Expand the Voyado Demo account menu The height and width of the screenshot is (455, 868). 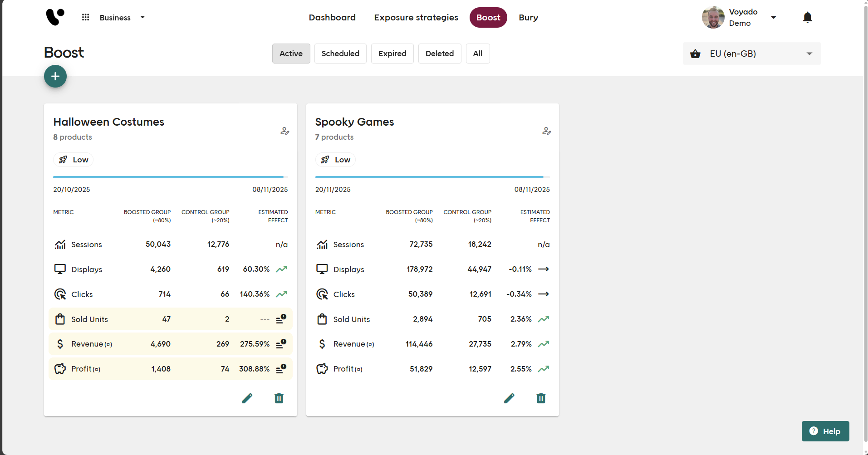point(773,18)
